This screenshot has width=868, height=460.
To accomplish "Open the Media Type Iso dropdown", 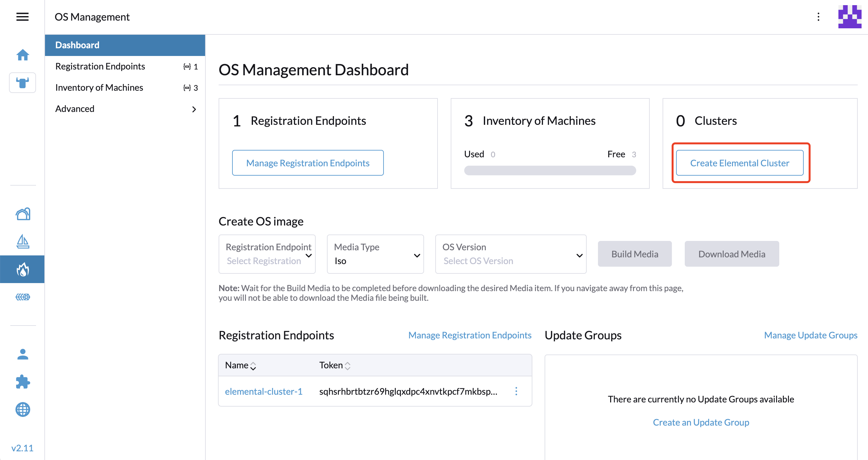I will (x=375, y=254).
